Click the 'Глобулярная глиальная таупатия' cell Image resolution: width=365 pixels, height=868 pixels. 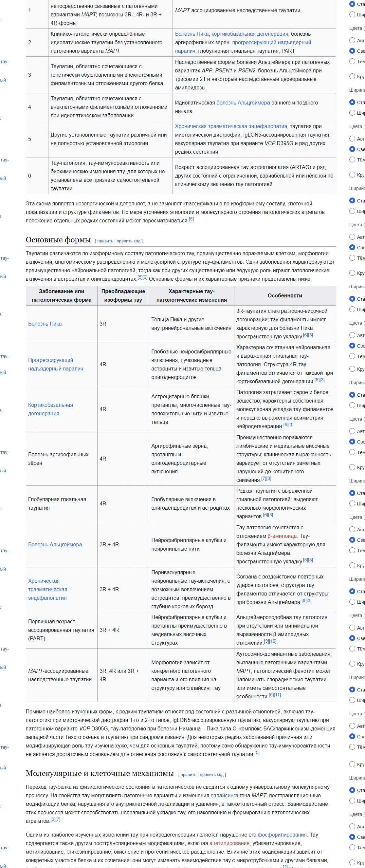tap(62, 504)
